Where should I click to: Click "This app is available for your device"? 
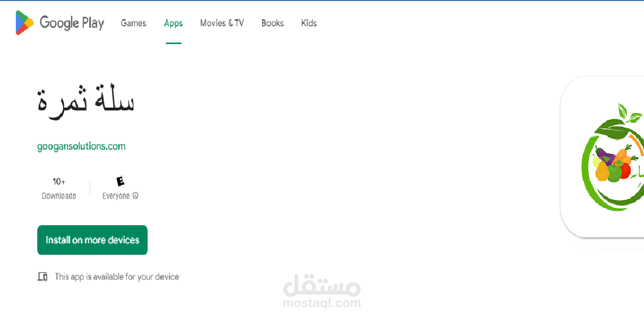[x=117, y=276]
